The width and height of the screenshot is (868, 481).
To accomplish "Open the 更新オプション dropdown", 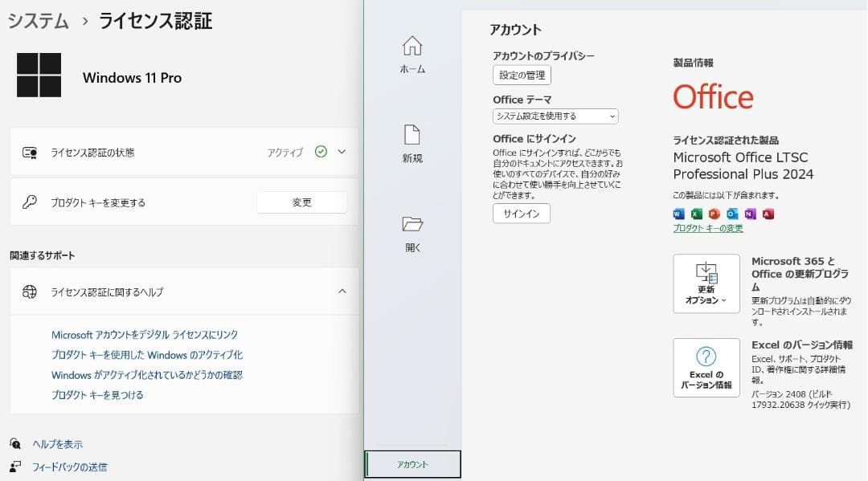I will [706, 283].
